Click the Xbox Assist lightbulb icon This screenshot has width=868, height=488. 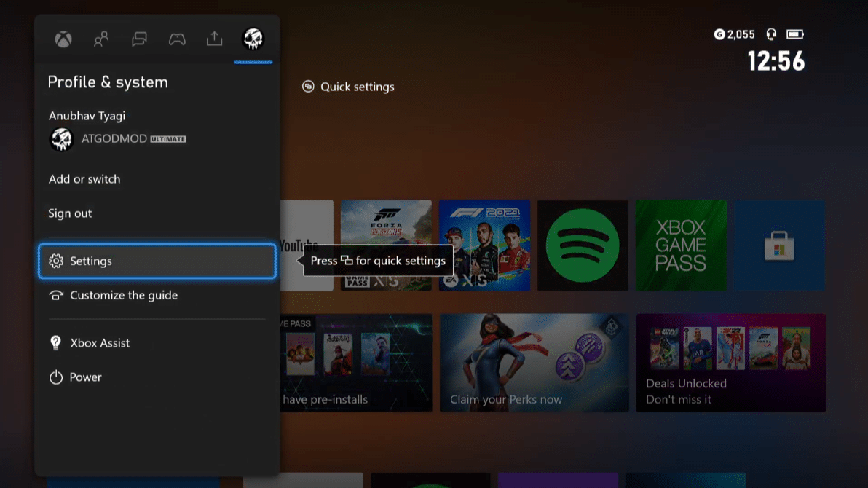[55, 343]
